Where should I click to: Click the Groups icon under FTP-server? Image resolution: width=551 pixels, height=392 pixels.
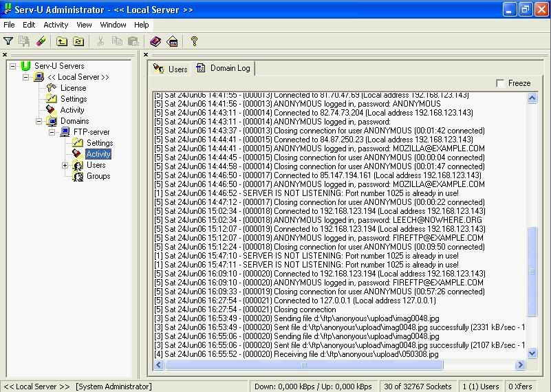click(x=78, y=176)
